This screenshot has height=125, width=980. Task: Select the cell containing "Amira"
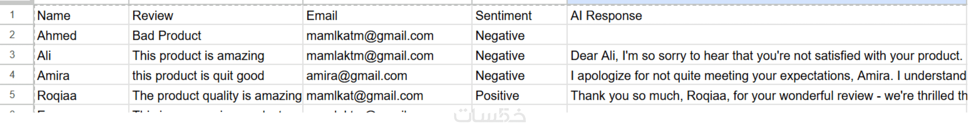[x=81, y=76]
